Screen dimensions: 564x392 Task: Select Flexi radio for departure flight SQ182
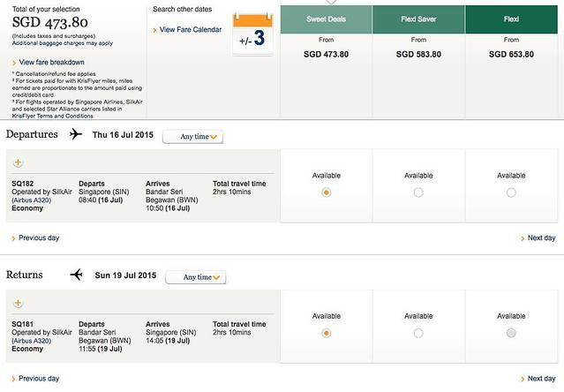tap(511, 192)
